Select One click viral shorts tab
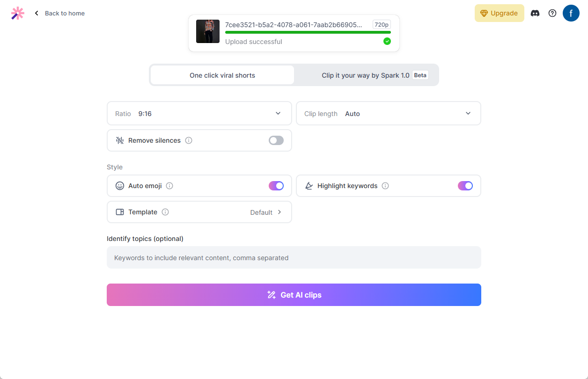Screen dimensions: 588x379 tap(222, 75)
